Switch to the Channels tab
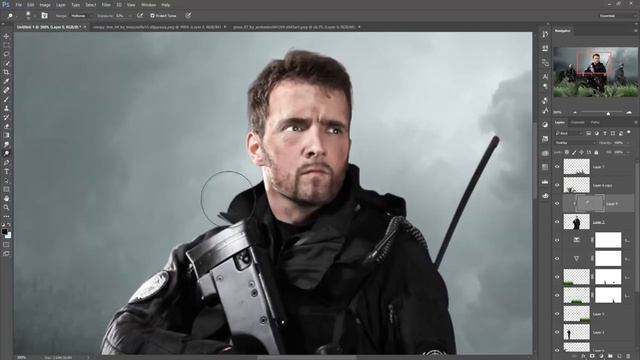 pyautogui.click(x=578, y=122)
